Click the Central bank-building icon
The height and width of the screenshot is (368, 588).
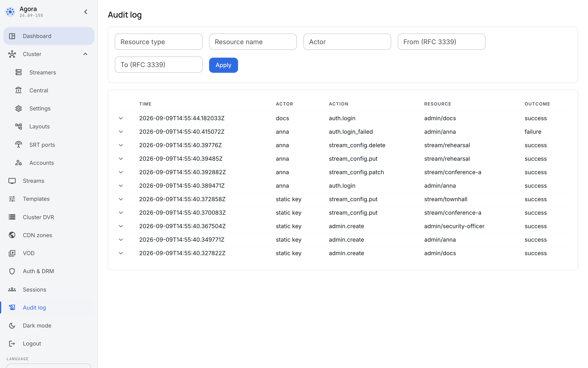point(19,90)
